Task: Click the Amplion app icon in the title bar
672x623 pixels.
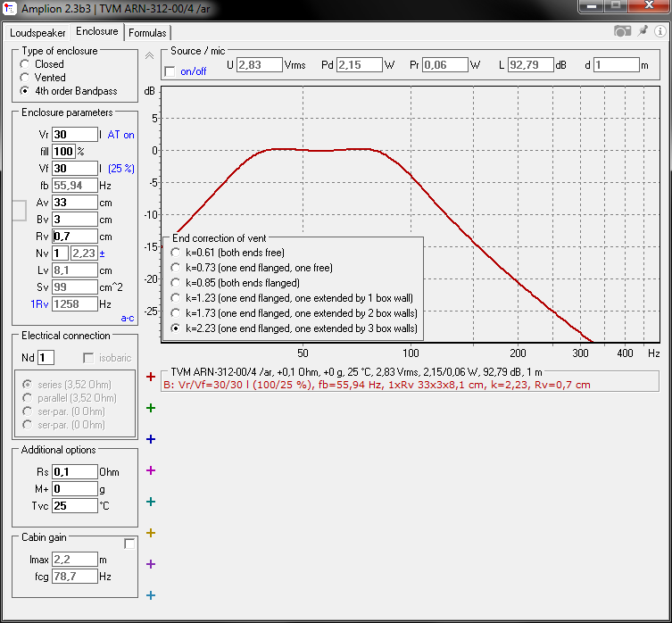Action: (x=10, y=8)
